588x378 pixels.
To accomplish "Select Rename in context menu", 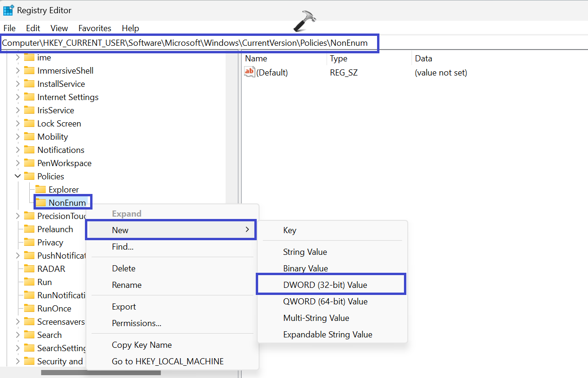I will tap(172, 285).
